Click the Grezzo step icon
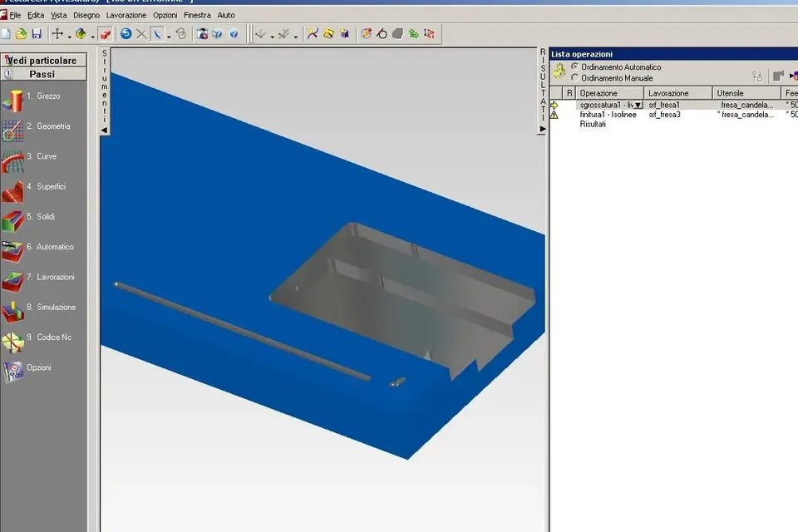798x532 pixels. 12,100
